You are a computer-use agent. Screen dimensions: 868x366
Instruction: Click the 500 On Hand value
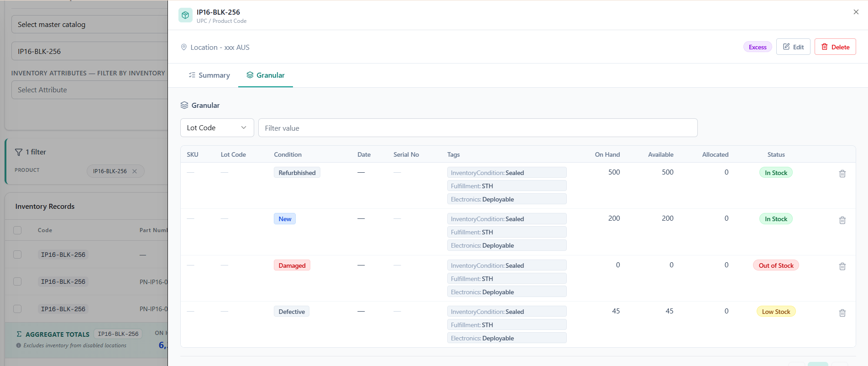tap(614, 172)
